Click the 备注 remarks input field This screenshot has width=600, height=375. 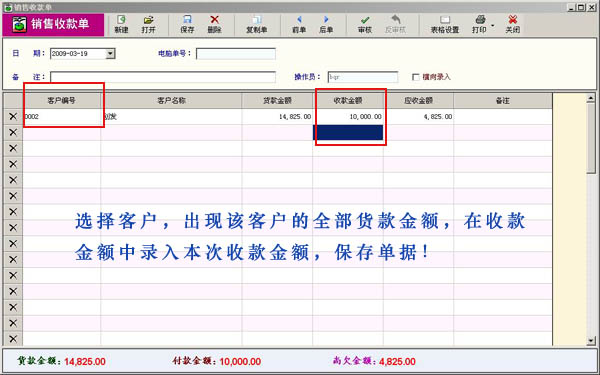tap(163, 77)
